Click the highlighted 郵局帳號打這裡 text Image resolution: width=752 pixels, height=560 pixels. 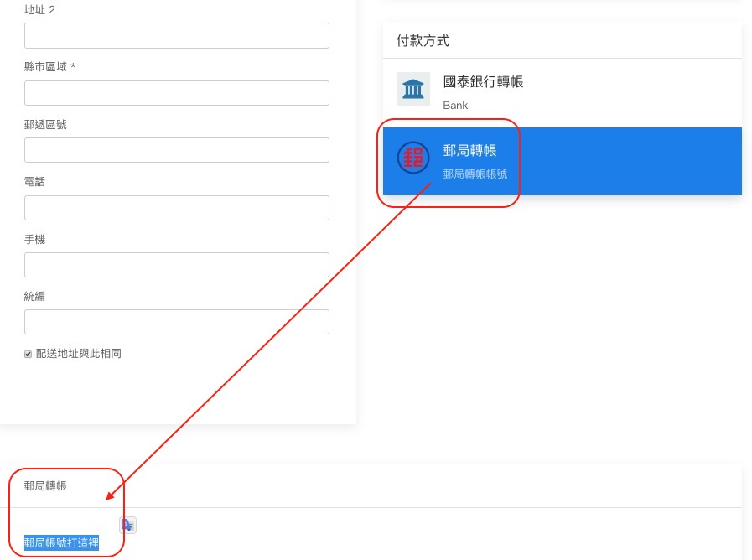(x=61, y=543)
